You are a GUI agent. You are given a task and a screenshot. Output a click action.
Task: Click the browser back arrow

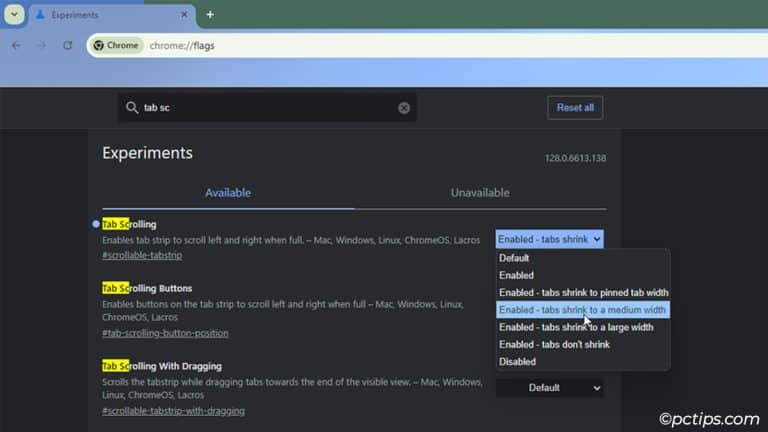coord(16,45)
